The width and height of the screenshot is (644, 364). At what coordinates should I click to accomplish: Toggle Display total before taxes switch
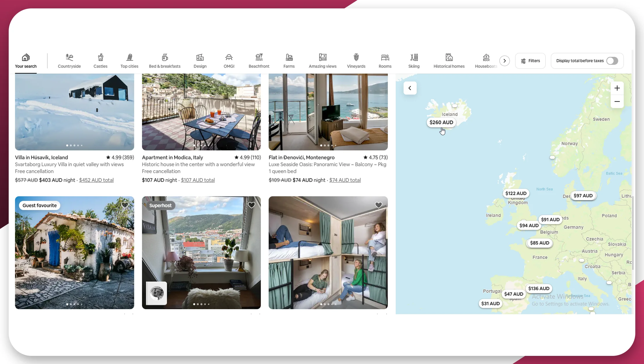pyautogui.click(x=612, y=61)
